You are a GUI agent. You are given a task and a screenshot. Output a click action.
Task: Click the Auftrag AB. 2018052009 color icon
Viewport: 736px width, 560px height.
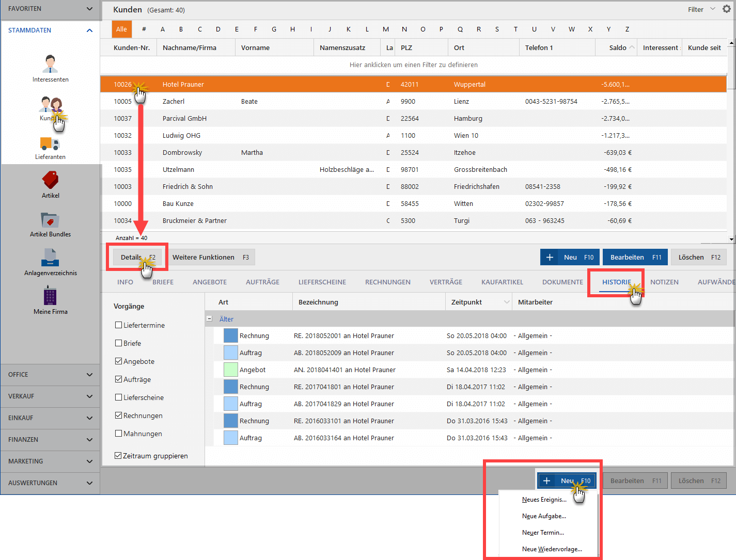tap(230, 353)
